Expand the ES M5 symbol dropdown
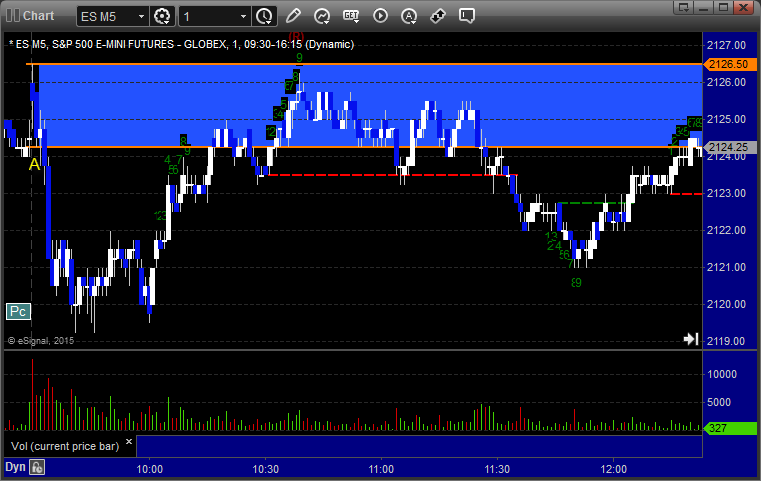Screen dimensions: 761x481 tap(141, 17)
